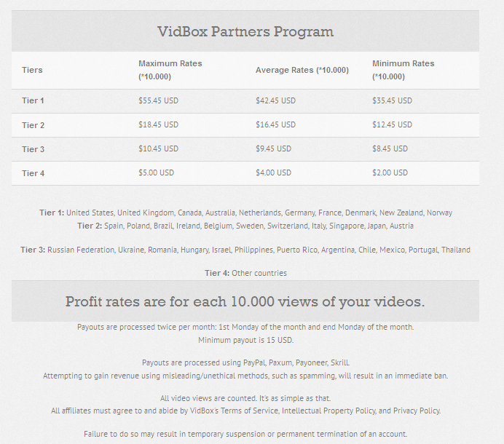Select the Tier 4 row label

point(33,173)
